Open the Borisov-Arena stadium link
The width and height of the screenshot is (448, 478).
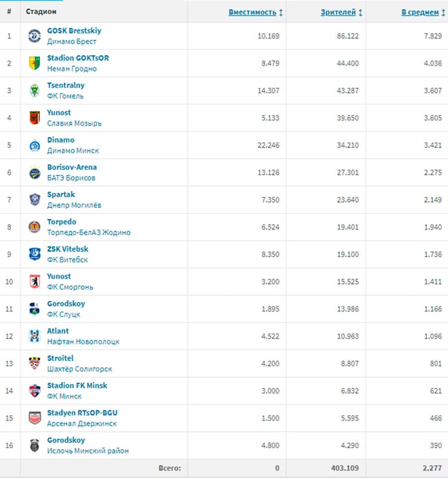(72, 167)
